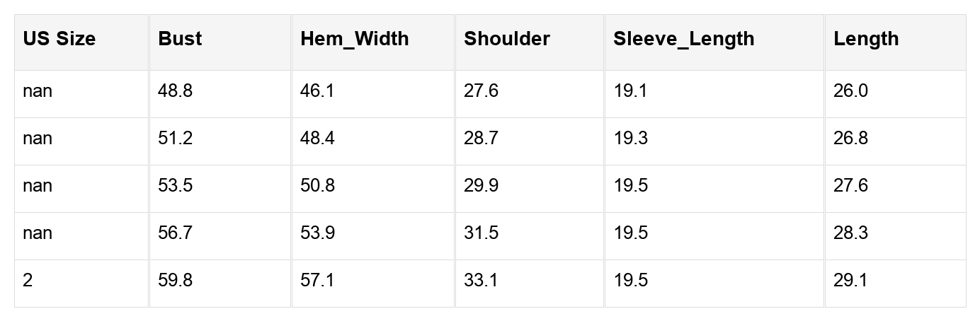Image resolution: width=980 pixels, height=321 pixels.
Task: Click the Shoulder value 27.6
Action: tap(481, 91)
